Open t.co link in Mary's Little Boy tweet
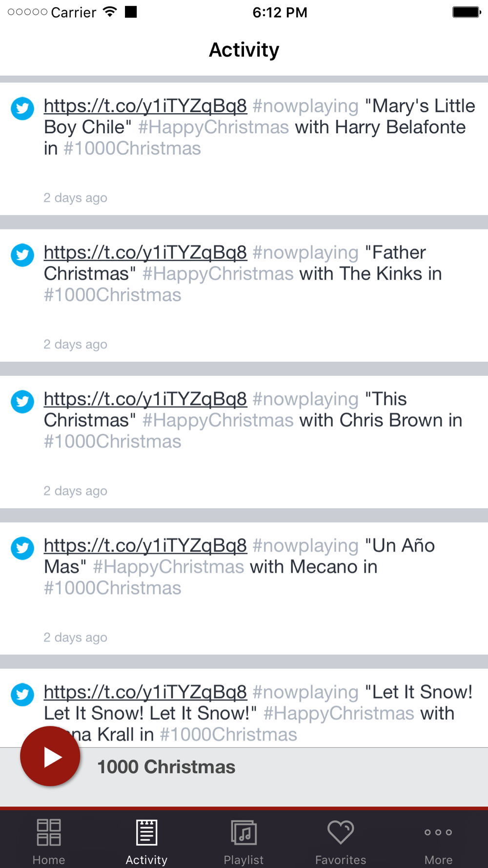The height and width of the screenshot is (868, 488). (x=145, y=106)
